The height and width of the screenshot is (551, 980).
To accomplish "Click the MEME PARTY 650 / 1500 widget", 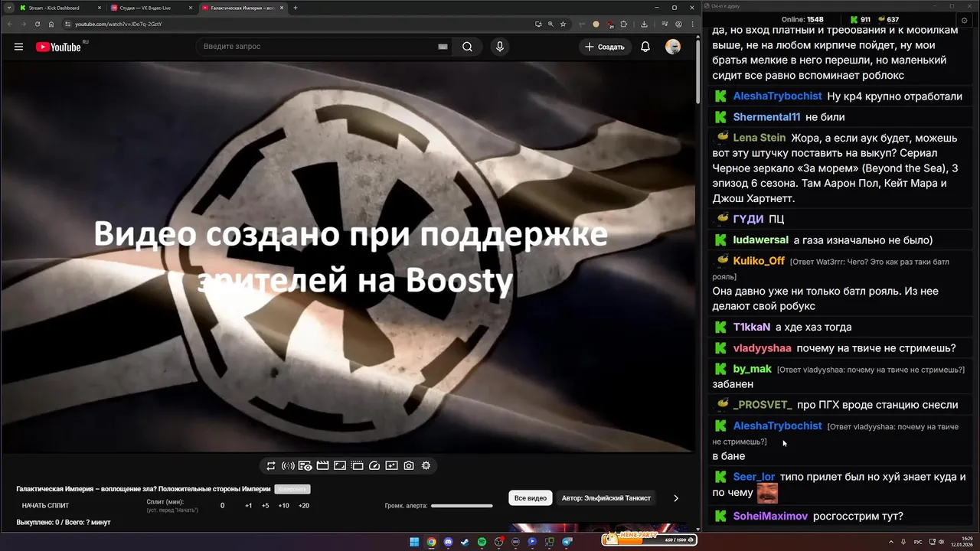I will click(648, 540).
